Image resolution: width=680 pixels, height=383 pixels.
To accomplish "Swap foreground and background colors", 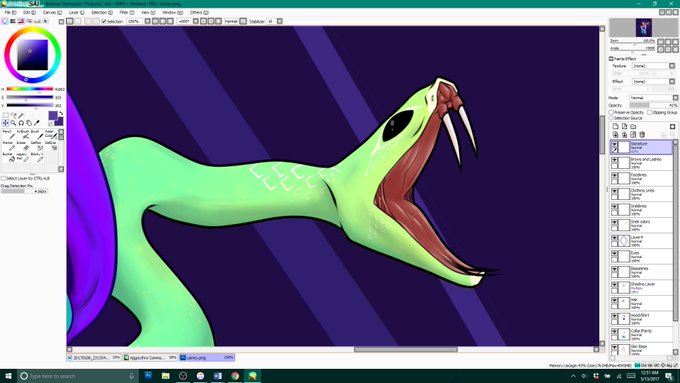I will tap(61, 113).
